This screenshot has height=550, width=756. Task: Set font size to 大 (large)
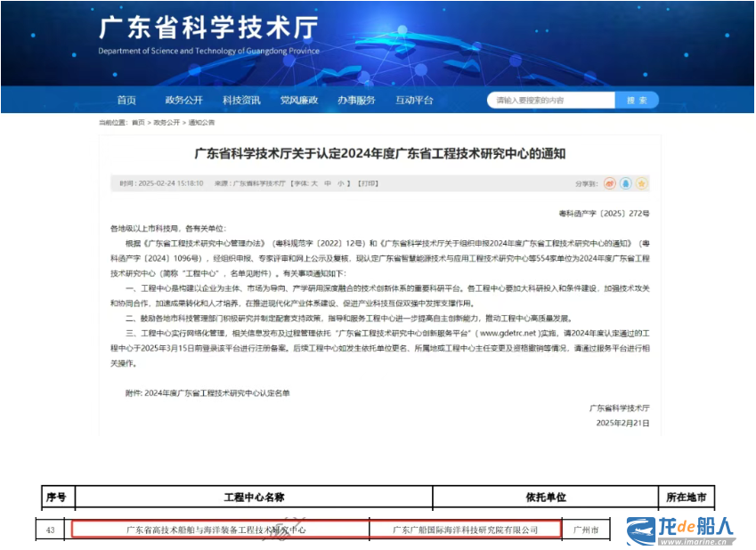(x=313, y=182)
